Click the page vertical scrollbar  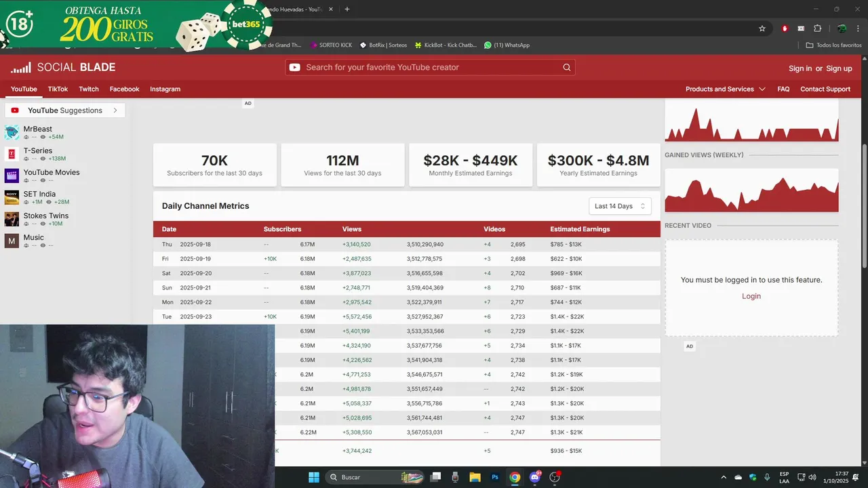(x=864, y=205)
